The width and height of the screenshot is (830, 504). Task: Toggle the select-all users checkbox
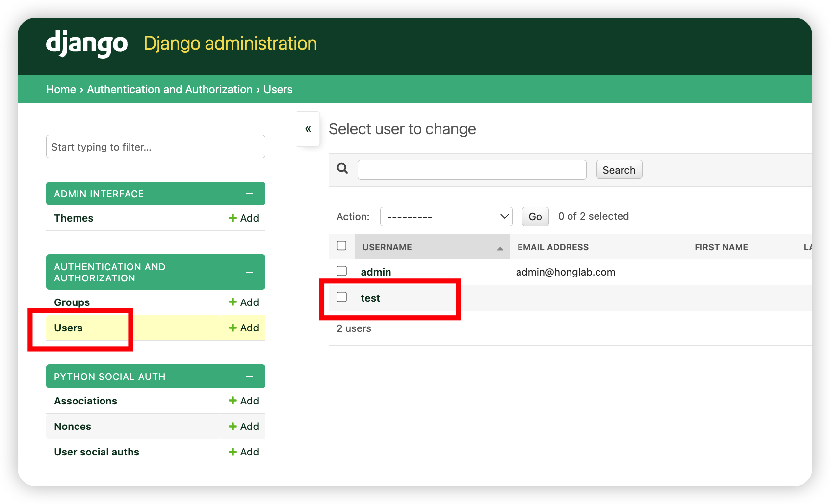[x=342, y=246]
